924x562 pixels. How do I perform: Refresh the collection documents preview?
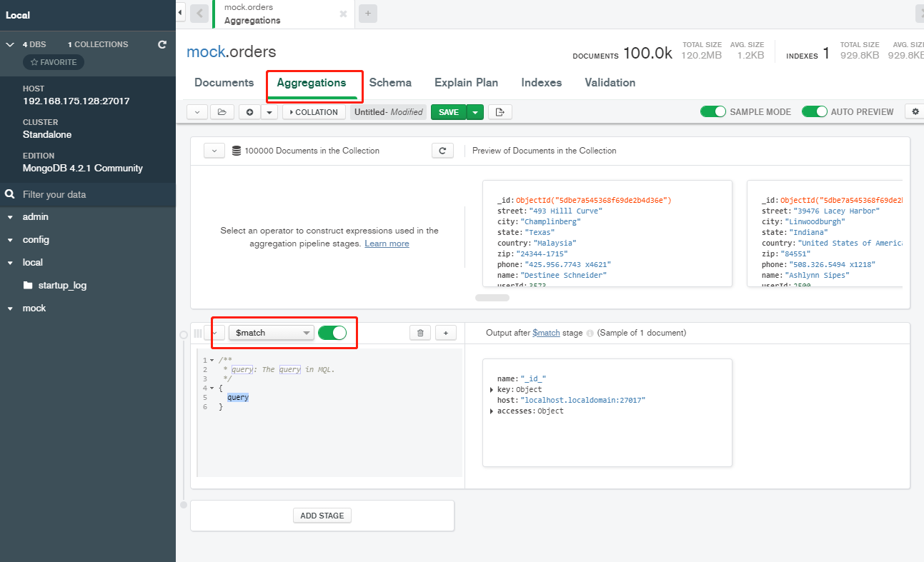(442, 151)
